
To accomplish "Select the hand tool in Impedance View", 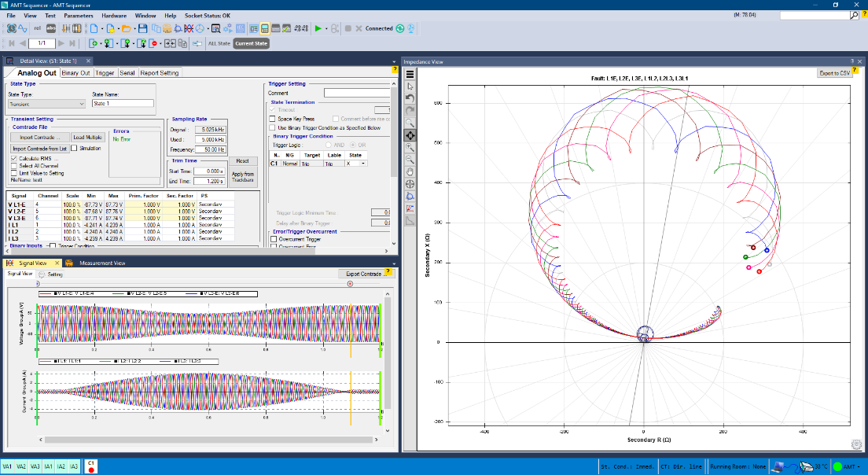I will [x=410, y=171].
